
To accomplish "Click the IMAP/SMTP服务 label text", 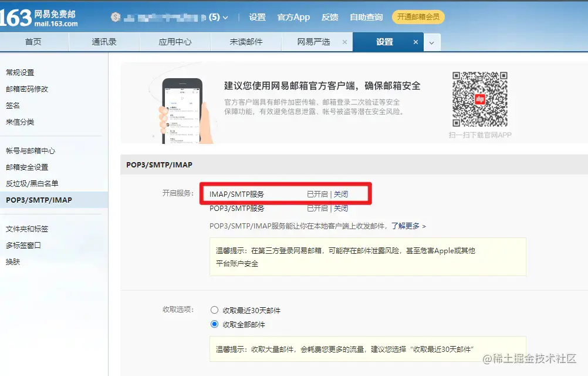I will coord(236,194).
